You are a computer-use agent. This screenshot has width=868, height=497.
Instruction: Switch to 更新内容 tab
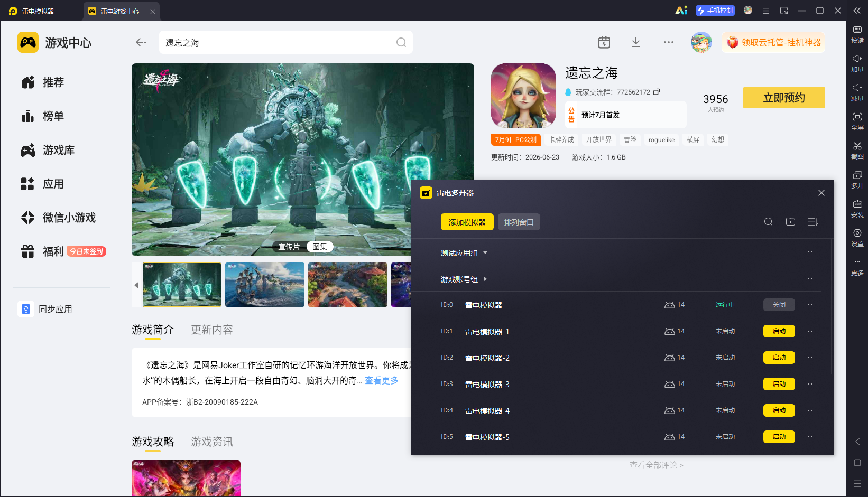tap(212, 330)
